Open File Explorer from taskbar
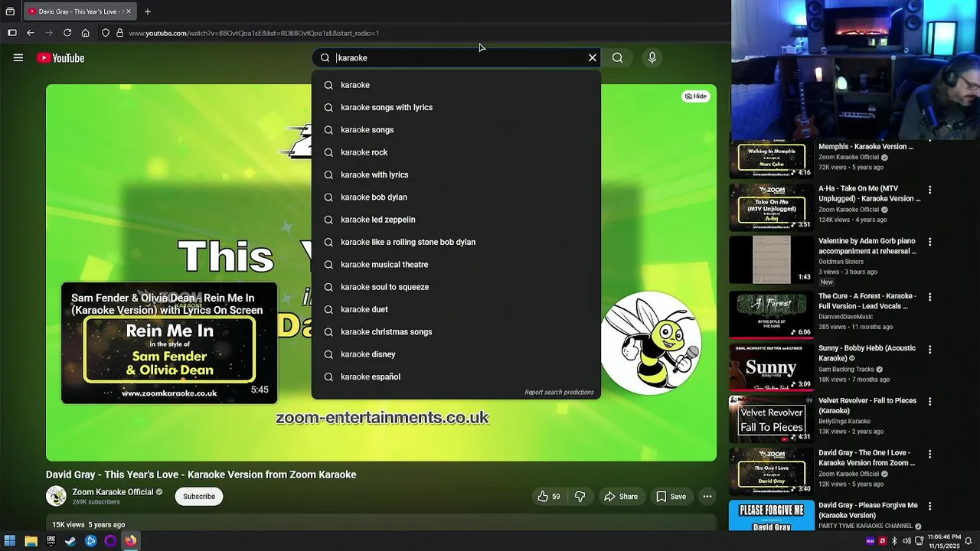 click(31, 541)
